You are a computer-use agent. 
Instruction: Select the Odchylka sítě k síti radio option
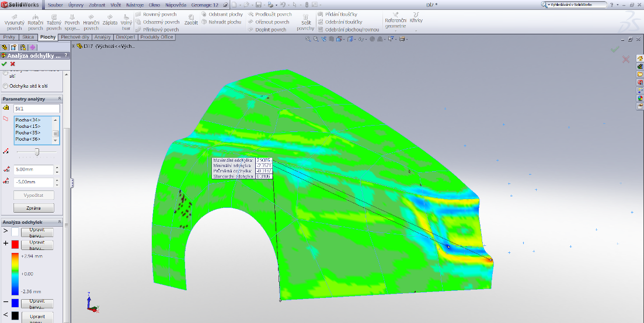click(6, 86)
